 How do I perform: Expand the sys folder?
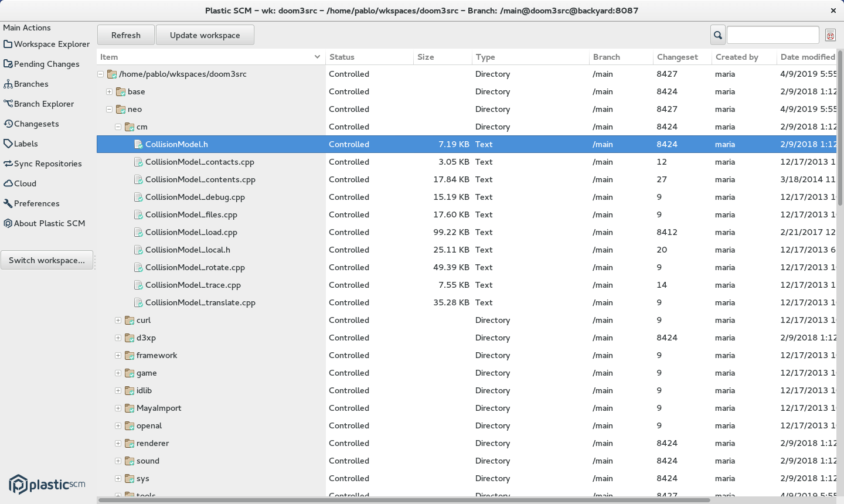coord(118,479)
